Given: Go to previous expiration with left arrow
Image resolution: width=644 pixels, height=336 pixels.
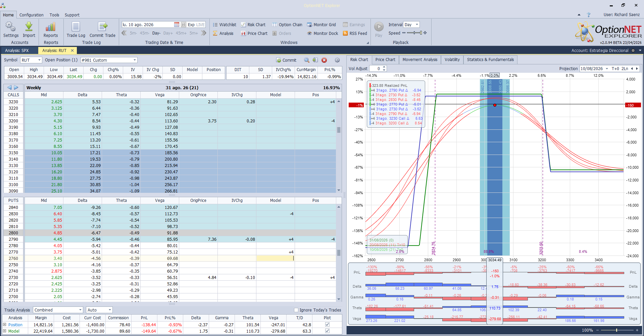Looking at the screenshot, I should point(9,88).
